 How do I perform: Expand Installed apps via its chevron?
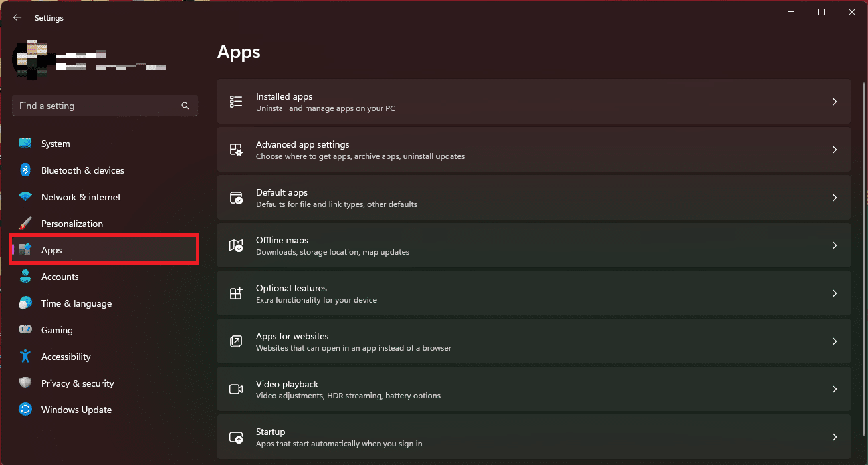[835, 102]
